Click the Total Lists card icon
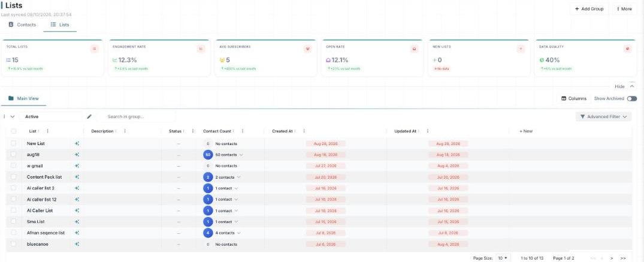This screenshot has height=262, width=644. (x=95, y=49)
